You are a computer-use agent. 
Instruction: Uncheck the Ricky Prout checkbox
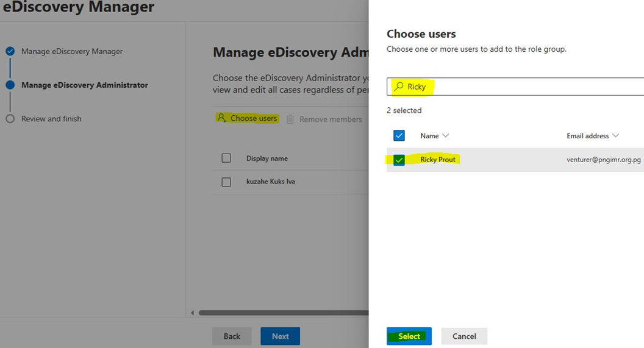click(x=399, y=160)
